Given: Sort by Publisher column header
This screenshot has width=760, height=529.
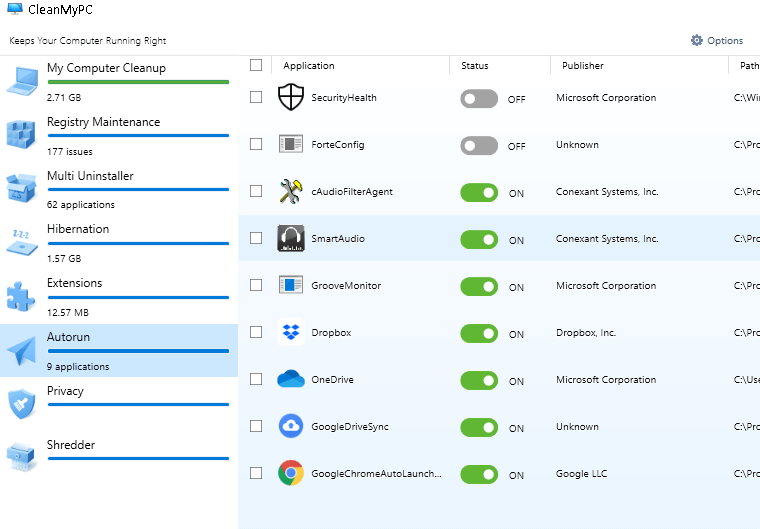Looking at the screenshot, I should coord(583,65).
